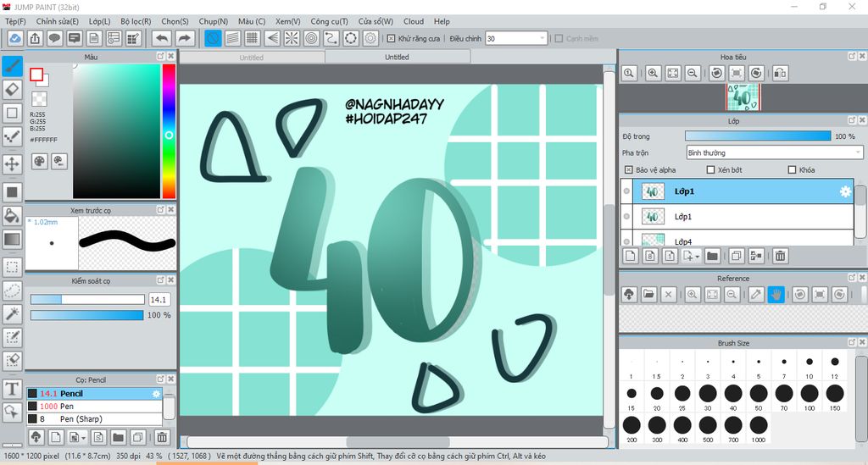
Task: Open file in the Reference panel
Action: 648,295
